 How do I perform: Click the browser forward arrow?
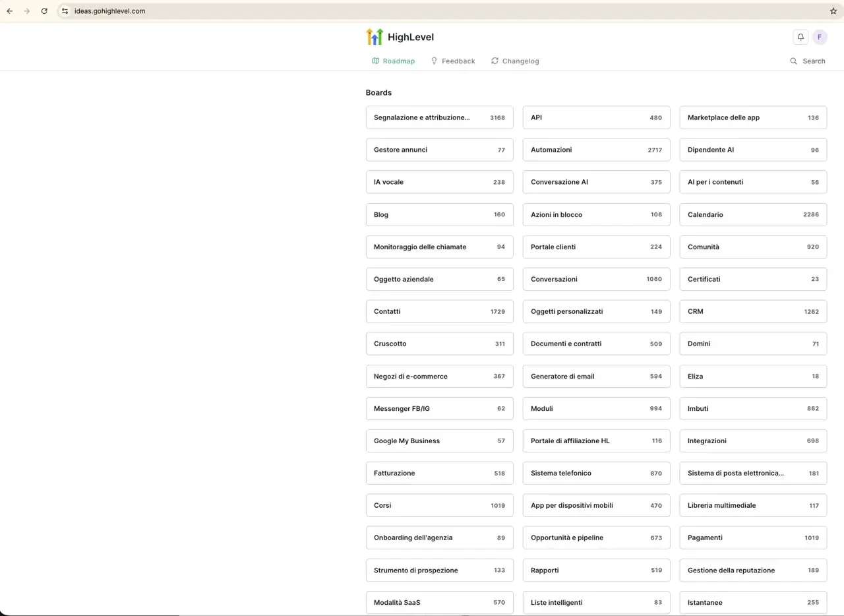(x=26, y=11)
